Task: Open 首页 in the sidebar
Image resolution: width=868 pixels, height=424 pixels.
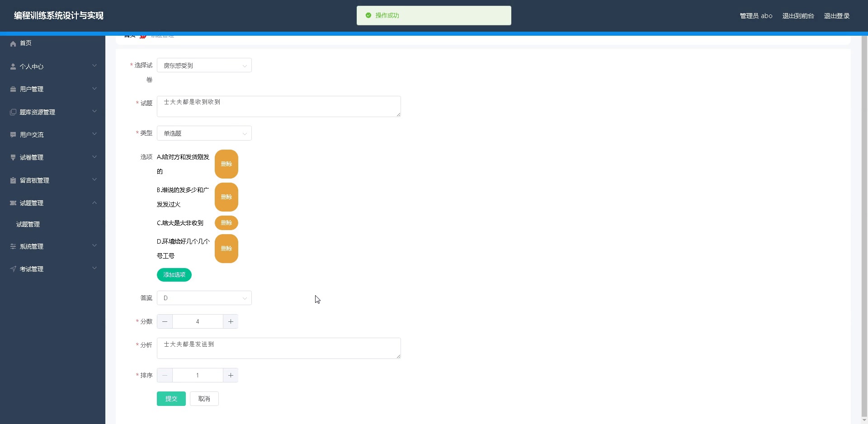Action: [52, 43]
